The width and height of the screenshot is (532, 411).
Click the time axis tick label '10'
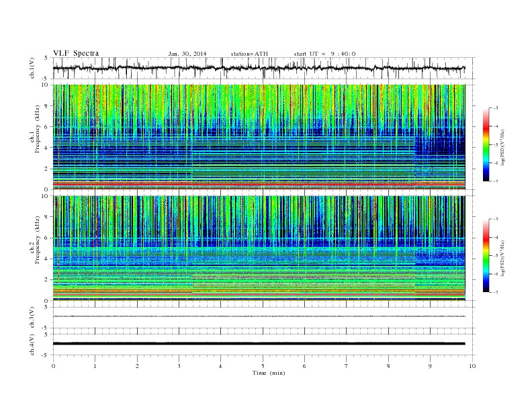pyautogui.click(x=472, y=366)
